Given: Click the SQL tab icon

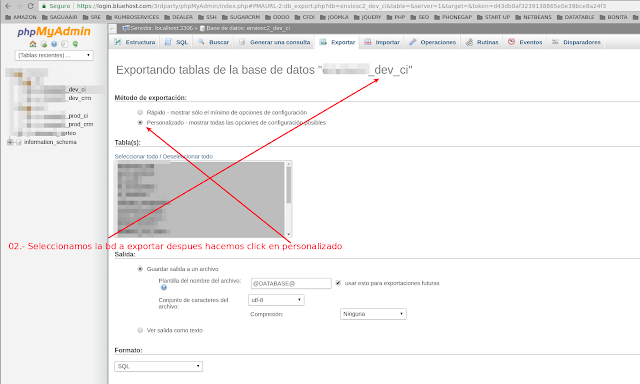Looking at the screenshot, I should click(x=168, y=42).
